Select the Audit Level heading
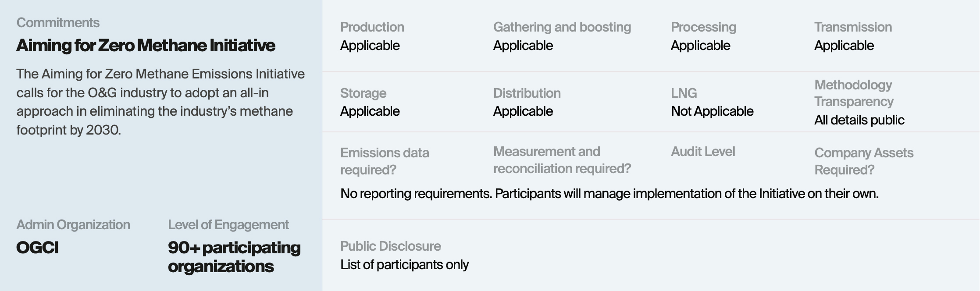Viewport: 980px width, 291px height. click(x=703, y=152)
